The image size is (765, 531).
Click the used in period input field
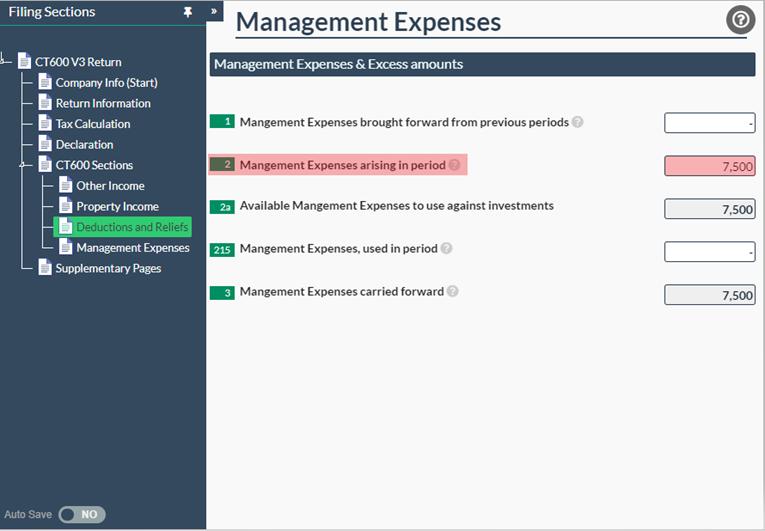click(x=710, y=252)
